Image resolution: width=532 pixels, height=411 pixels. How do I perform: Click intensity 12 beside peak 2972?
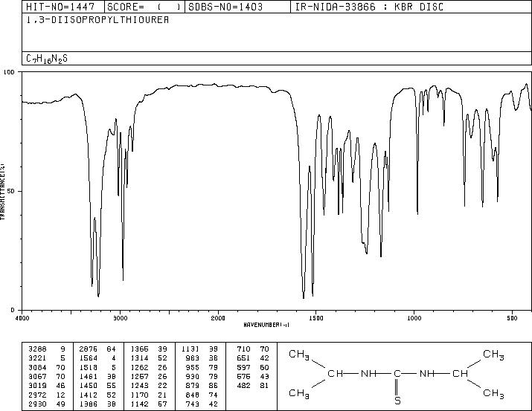pos(61,395)
